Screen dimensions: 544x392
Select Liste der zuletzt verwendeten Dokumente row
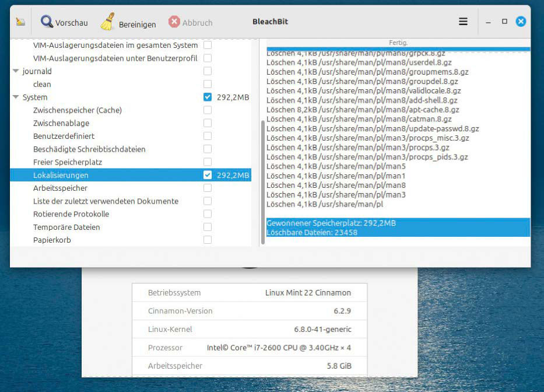click(106, 201)
